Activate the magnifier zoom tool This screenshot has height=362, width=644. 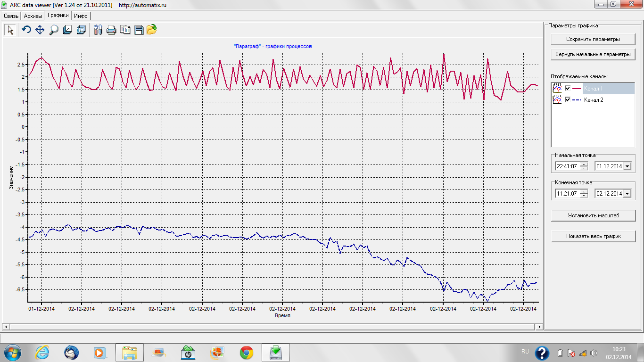[x=54, y=30]
